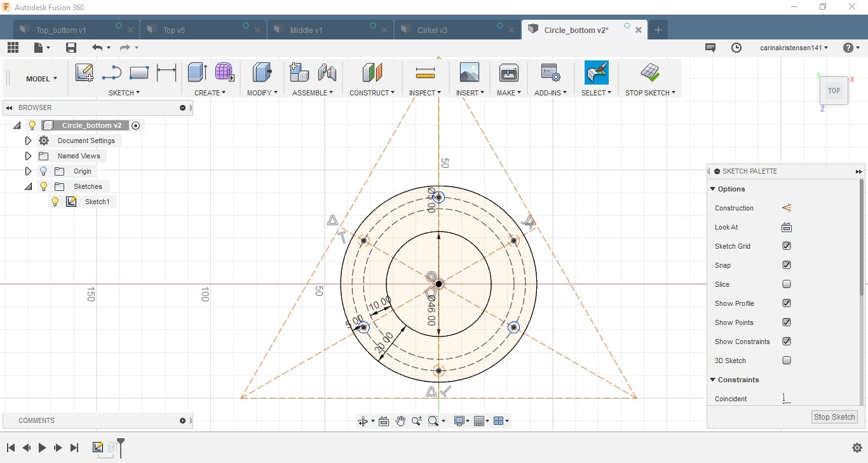Open timeline settings gear icon
868x463 pixels.
click(x=857, y=448)
